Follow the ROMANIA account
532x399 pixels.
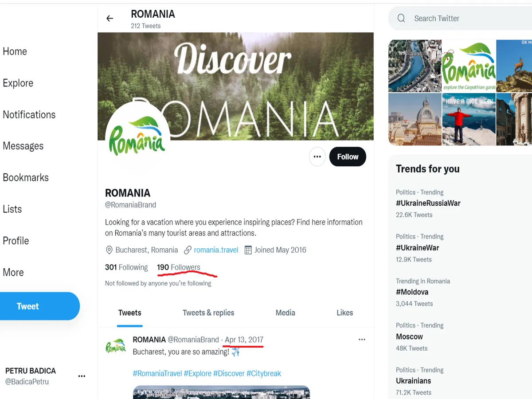(348, 157)
